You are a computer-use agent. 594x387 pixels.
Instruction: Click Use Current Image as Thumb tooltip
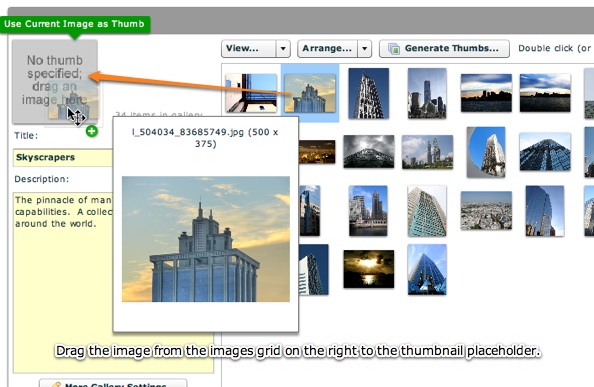pyautogui.click(x=75, y=24)
